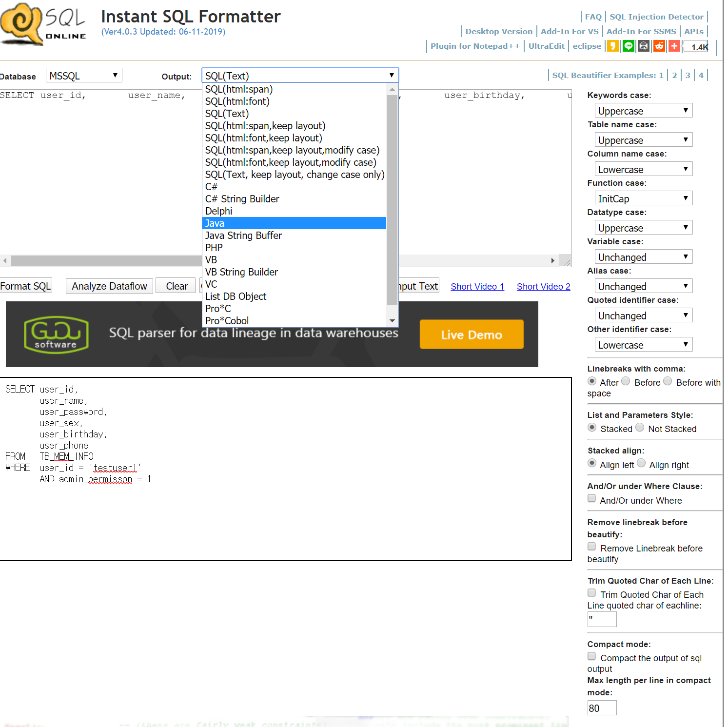Expand the Function case InitCap dropdown
The width and height of the screenshot is (728, 727).
(x=643, y=198)
